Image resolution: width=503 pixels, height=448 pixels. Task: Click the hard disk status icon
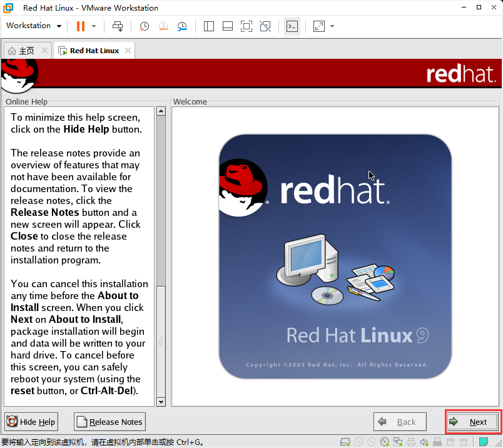coord(344,442)
